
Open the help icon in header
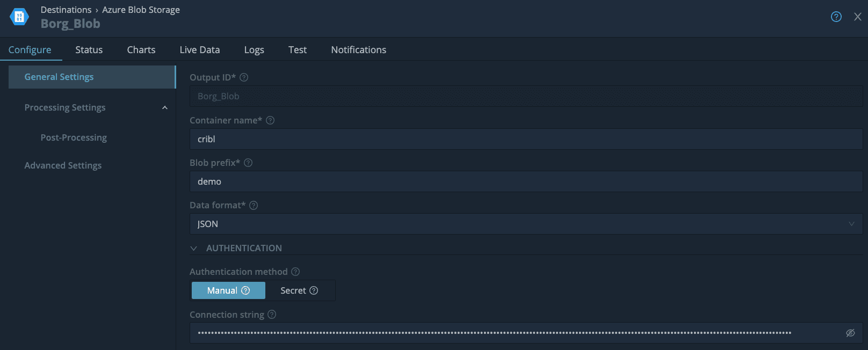click(x=836, y=17)
